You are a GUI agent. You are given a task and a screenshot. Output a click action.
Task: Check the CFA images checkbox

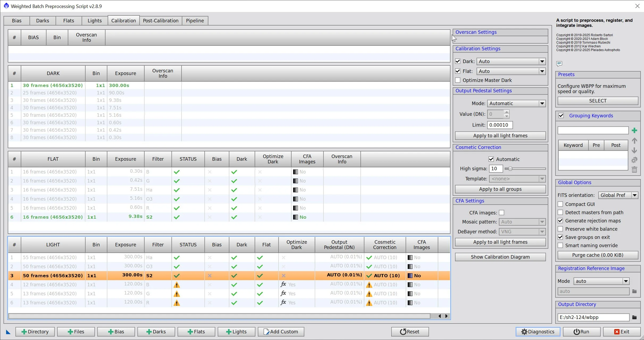coord(502,213)
